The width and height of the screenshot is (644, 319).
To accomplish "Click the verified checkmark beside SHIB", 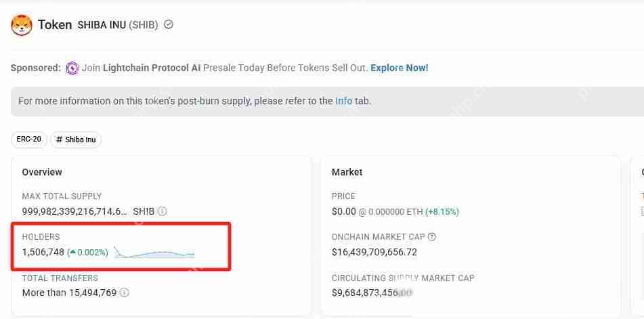I will tap(169, 24).
